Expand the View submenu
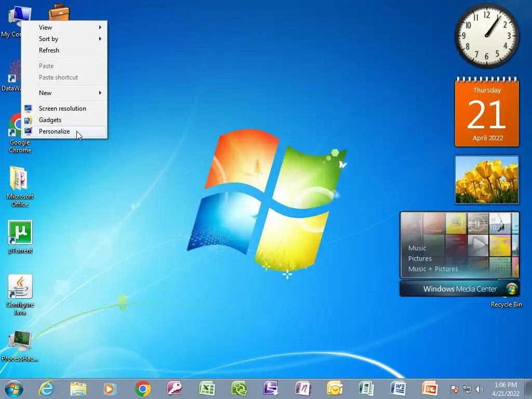This screenshot has height=399, width=532. pyautogui.click(x=64, y=28)
